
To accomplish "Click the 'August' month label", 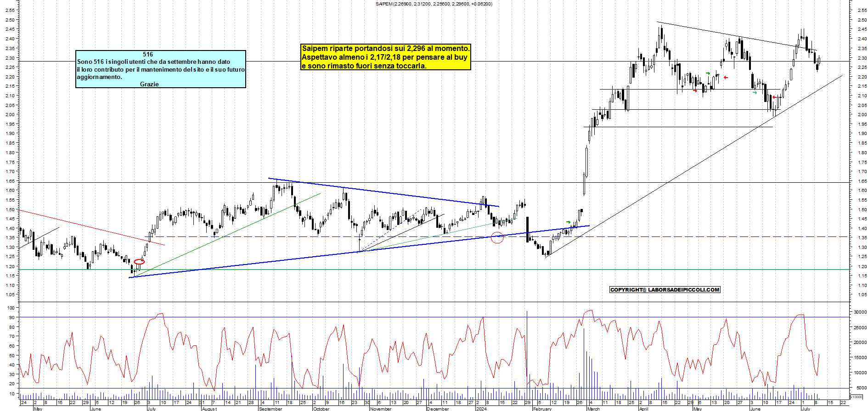I will click(209, 409).
